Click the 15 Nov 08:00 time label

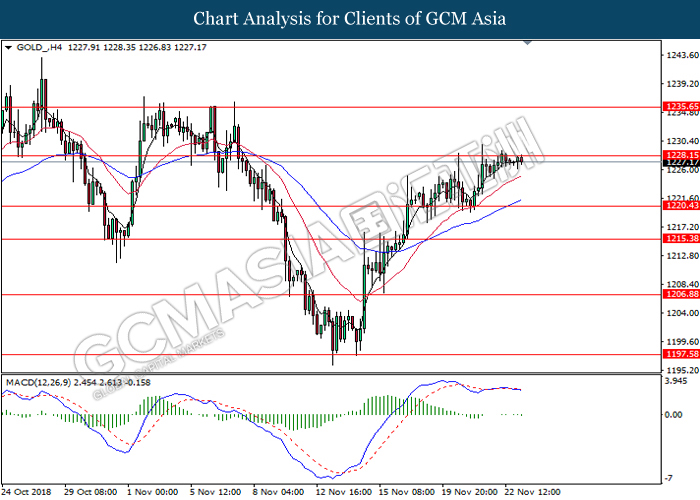[x=407, y=492]
